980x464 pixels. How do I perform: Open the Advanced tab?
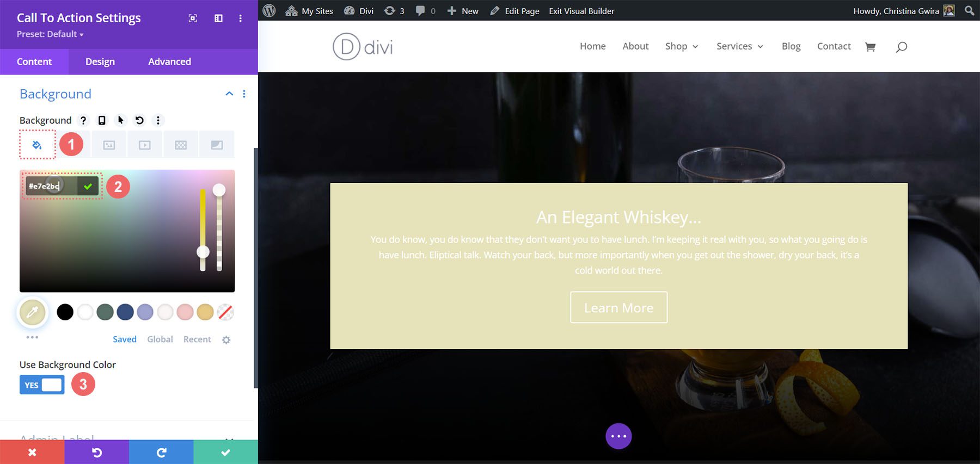[169, 61]
